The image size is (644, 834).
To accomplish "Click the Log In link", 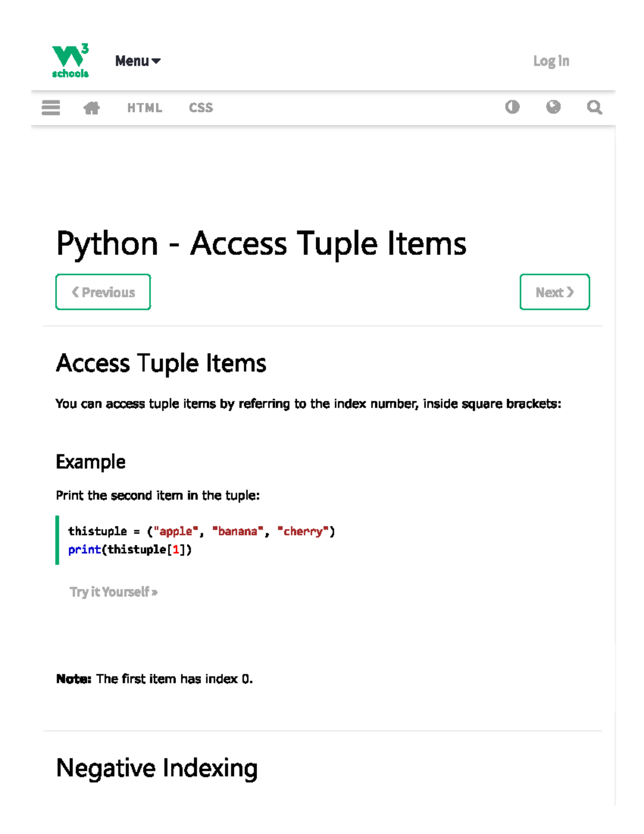I will pos(551,61).
